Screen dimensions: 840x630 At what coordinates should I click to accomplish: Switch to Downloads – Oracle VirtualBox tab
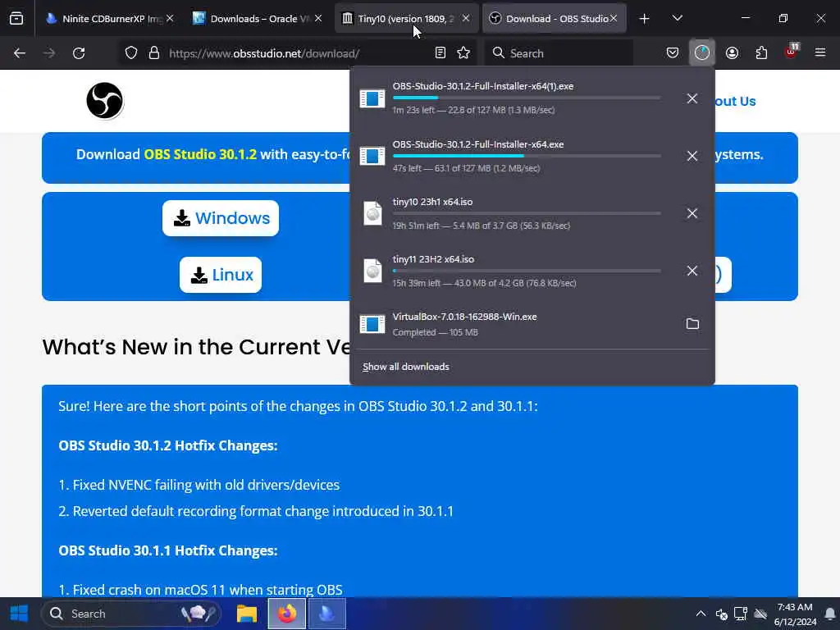(x=257, y=19)
